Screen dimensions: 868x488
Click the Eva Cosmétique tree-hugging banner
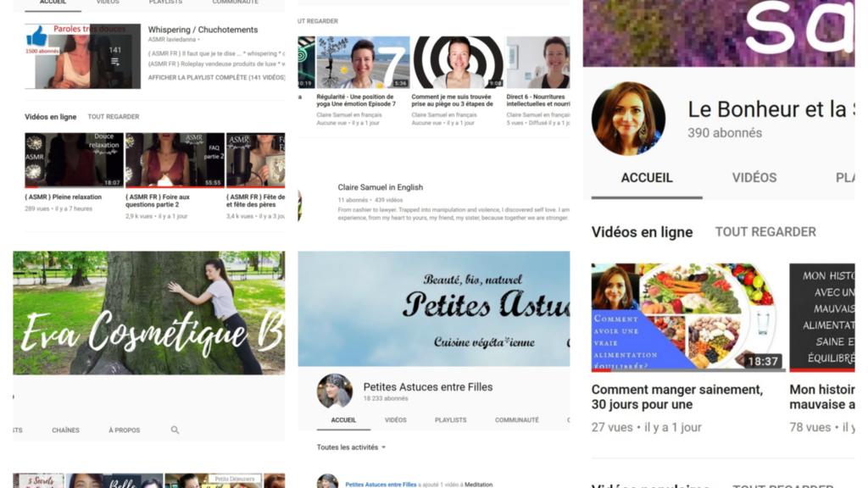(x=149, y=313)
